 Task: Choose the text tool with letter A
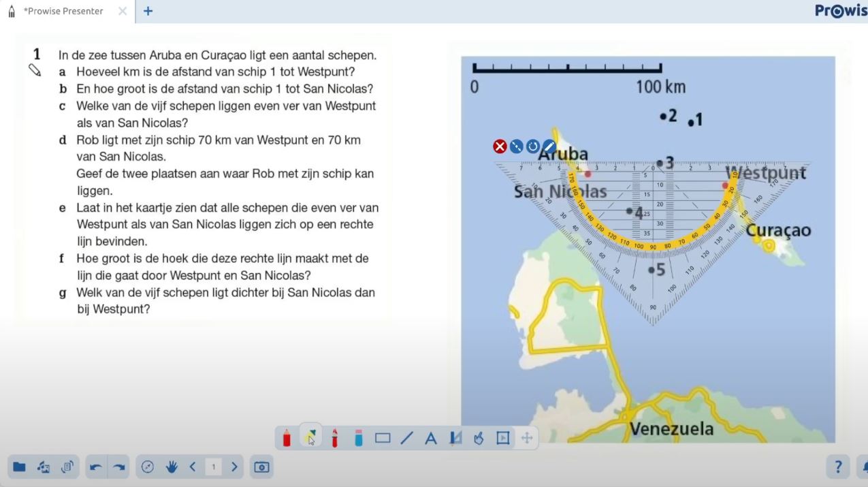click(x=430, y=438)
